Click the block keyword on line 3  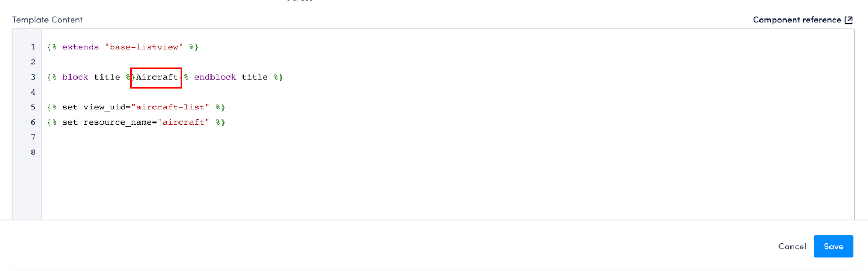(75, 77)
